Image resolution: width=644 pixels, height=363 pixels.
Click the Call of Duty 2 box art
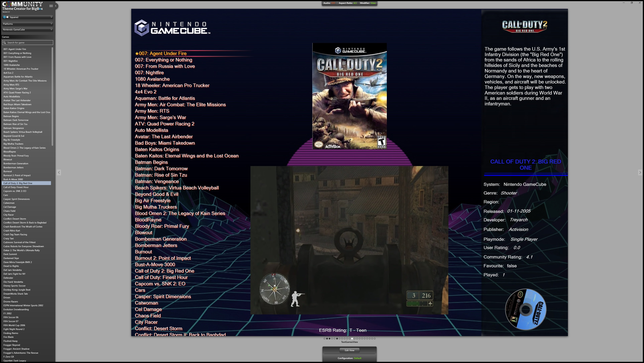(x=349, y=96)
